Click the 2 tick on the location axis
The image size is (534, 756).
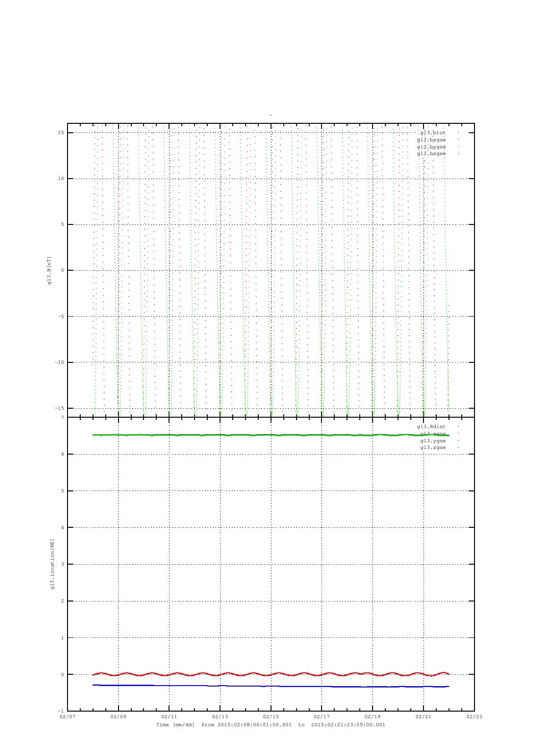(62, 601)
